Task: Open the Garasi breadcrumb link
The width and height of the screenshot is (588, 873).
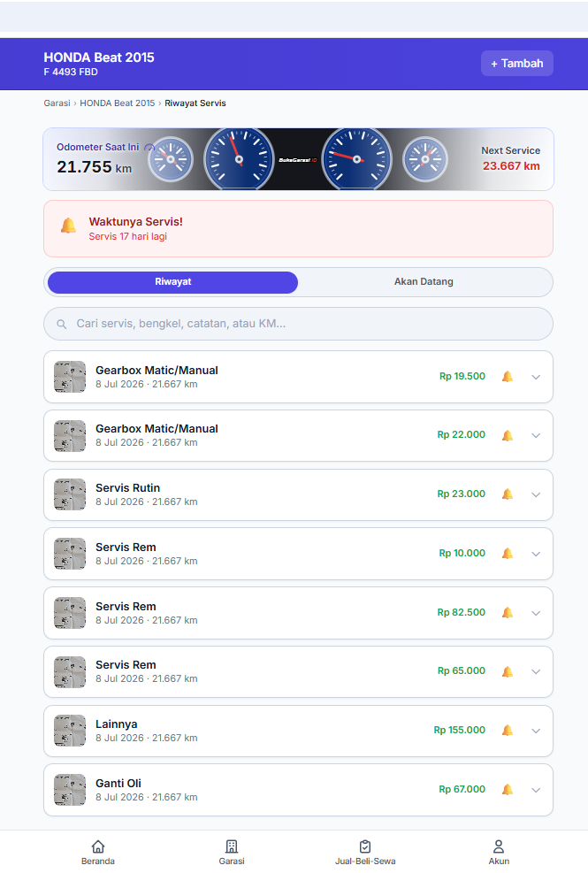Action: pyautogui.click(x=57, y=103)
